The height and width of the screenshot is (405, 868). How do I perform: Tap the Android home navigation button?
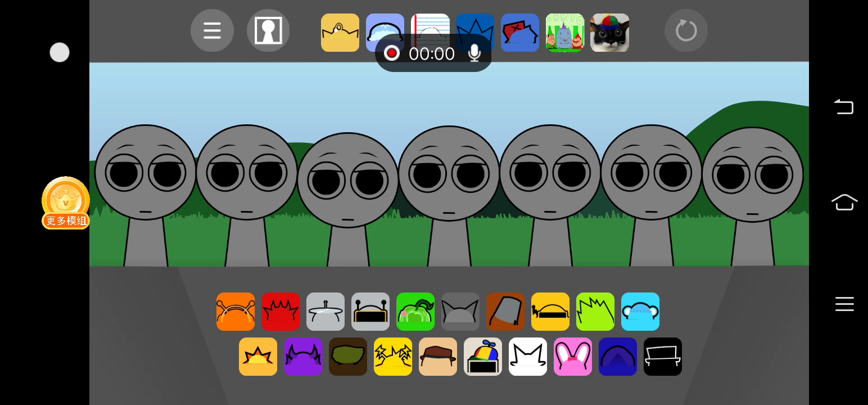[x=844, y=202]
